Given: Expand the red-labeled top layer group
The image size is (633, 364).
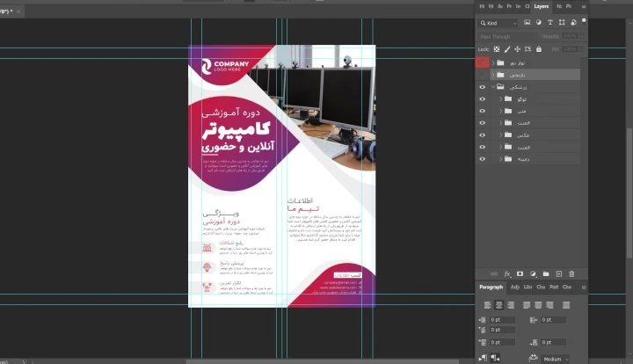Looking at the screenshot, I should (x=492, y=63).
